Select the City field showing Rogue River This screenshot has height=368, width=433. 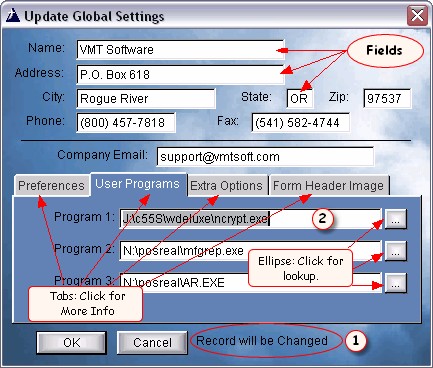pyautogui.click(x=146, y=99)
